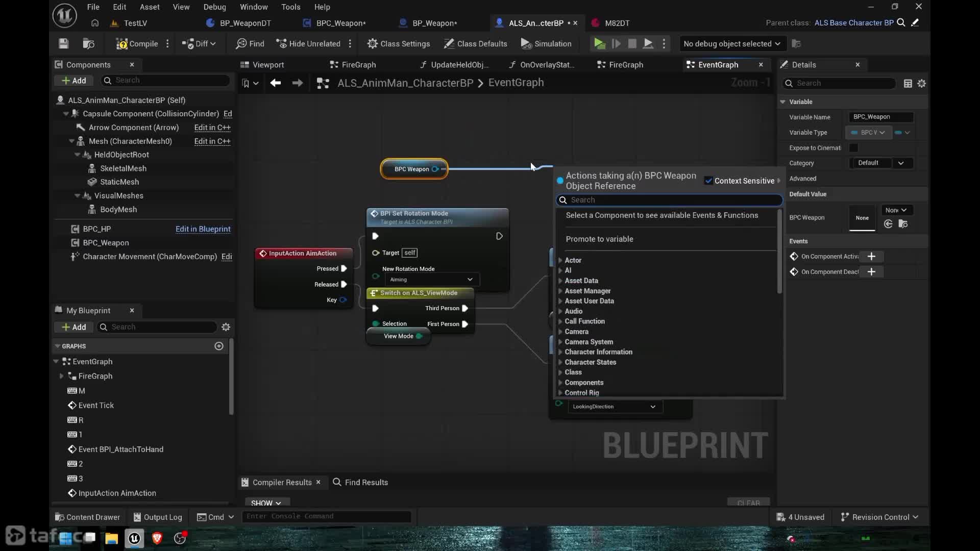Open the Asset menu
Viewport: 980px width, 551px height.
pyautogui.click(x=150, y=7)
